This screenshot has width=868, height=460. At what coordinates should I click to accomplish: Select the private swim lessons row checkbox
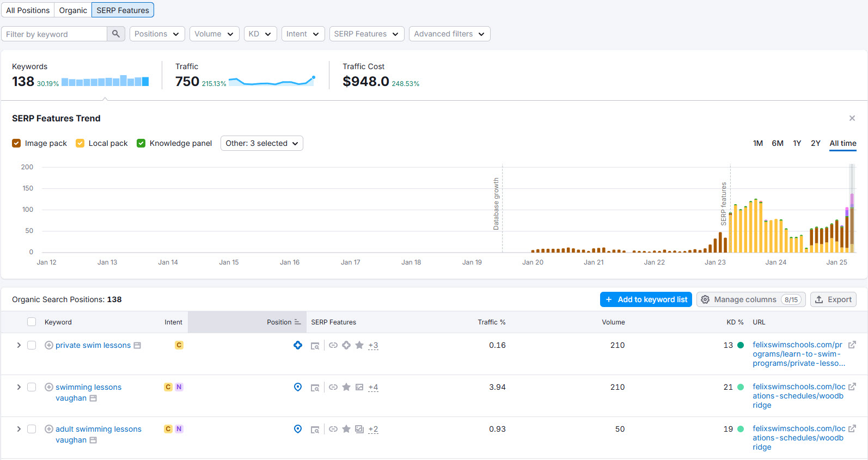(x=32, y=345)
